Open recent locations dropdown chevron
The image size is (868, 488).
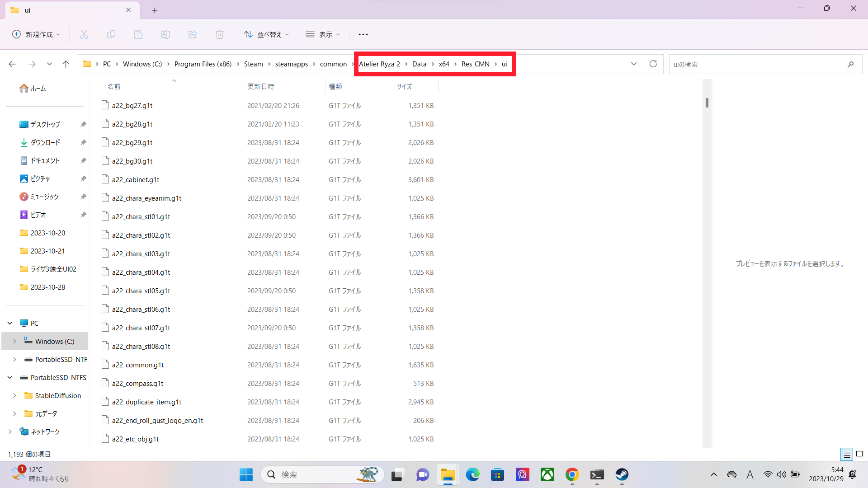click(x=49, y=64)
